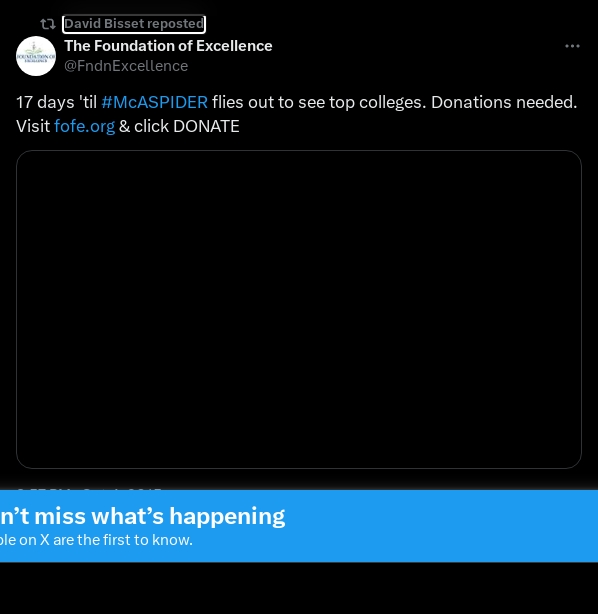This screenshot has width=598, height=614.
Task: Select The Foundation of Excellence display name
Action: tap(168, 46)
